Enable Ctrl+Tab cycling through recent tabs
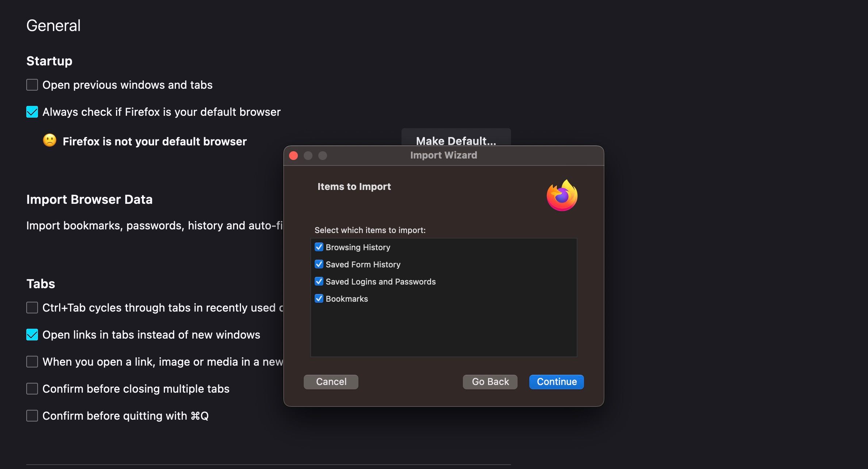The image size is (868, 469). point(32,307)
